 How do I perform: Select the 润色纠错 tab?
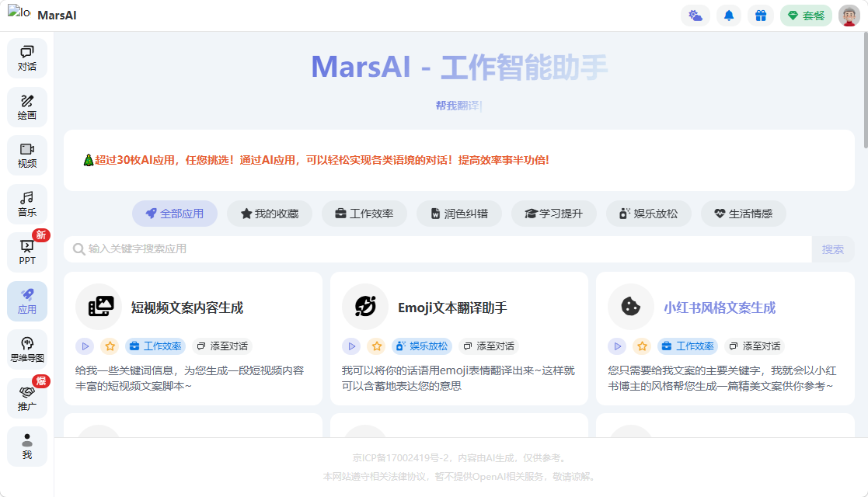(x=459, y=214)
